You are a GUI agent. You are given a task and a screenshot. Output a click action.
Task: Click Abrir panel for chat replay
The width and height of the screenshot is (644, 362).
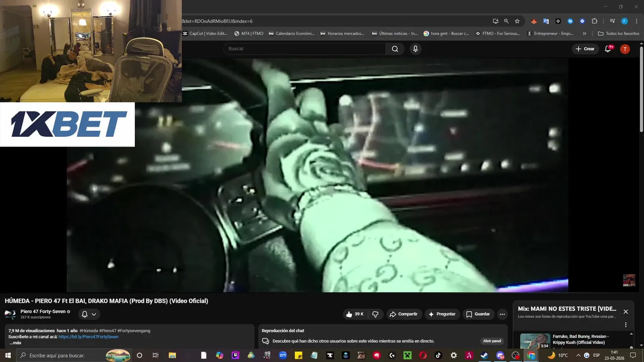coord(492,341)
